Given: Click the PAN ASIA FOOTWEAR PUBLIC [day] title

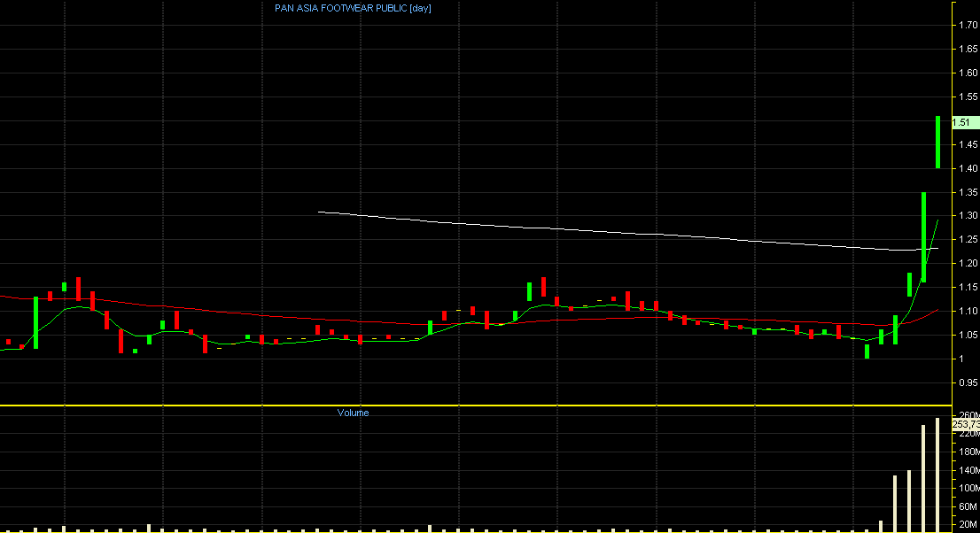Looking at the screenshot, I should click(353, 8).
